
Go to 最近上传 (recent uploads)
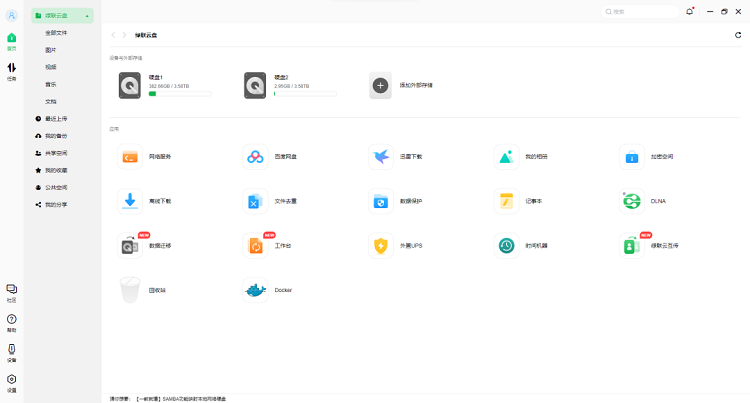(55, 119)
